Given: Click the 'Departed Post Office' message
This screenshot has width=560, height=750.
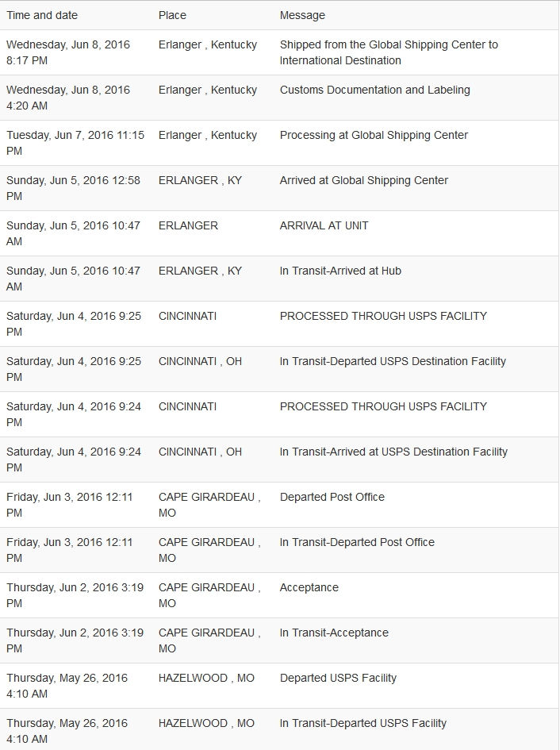Looking at the screenshot, I should coord(332,497).
